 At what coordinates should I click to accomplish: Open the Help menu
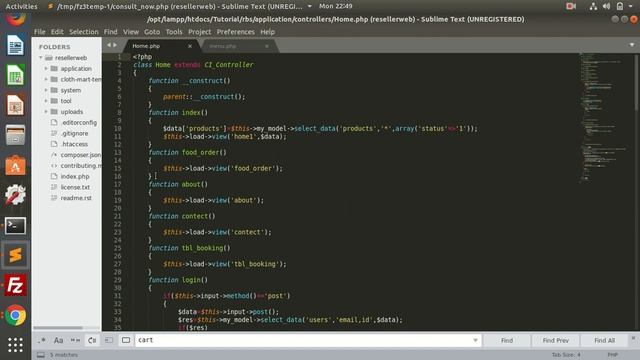pos(268,32)
